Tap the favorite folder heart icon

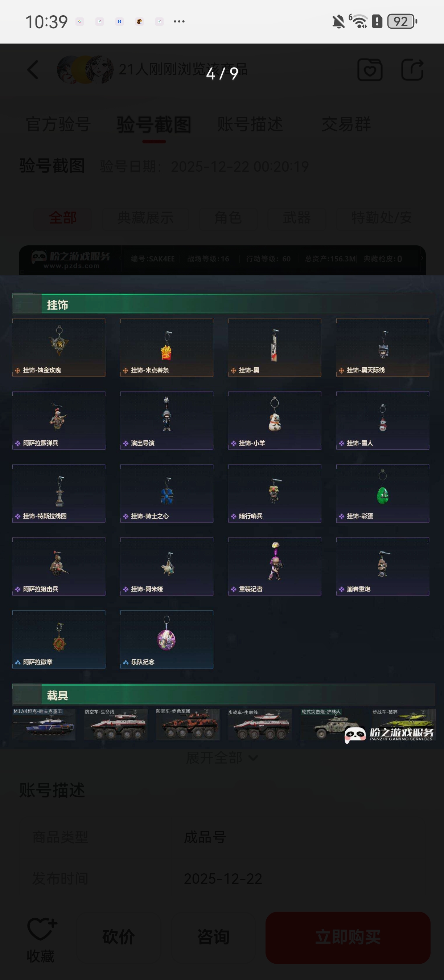click(370, 70)
